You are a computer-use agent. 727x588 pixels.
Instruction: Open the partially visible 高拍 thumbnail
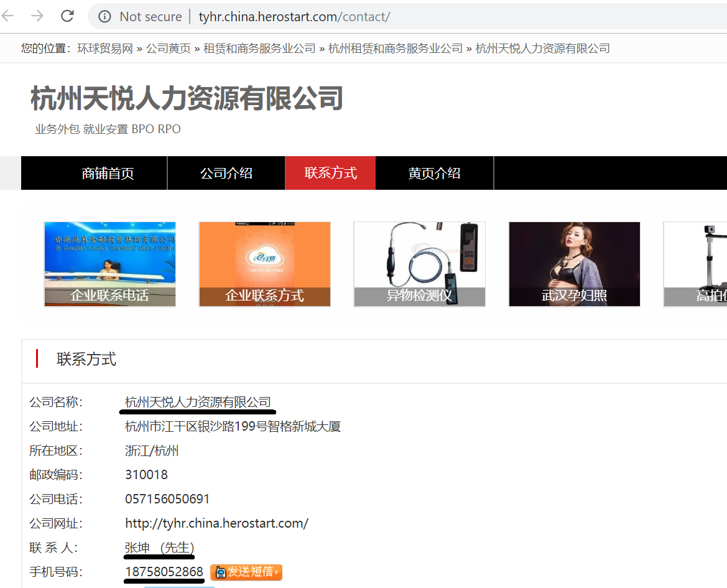(x=695, y=264)
